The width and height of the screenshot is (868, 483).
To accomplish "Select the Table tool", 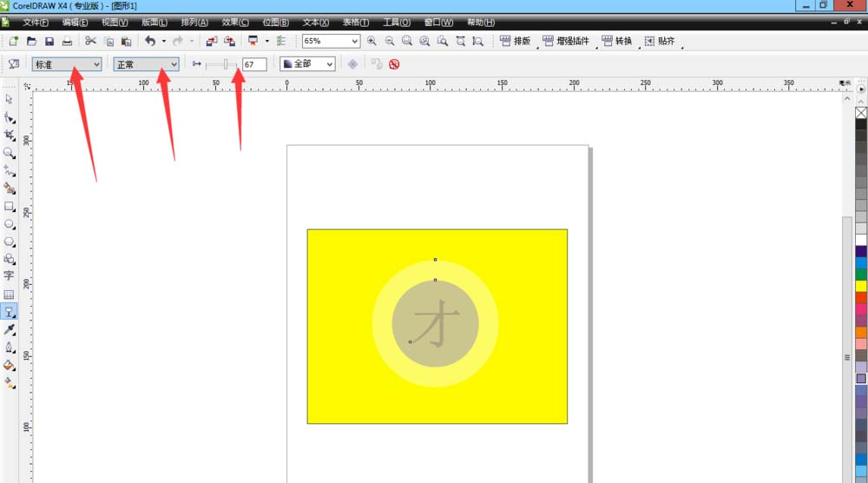I will (9, 294).
